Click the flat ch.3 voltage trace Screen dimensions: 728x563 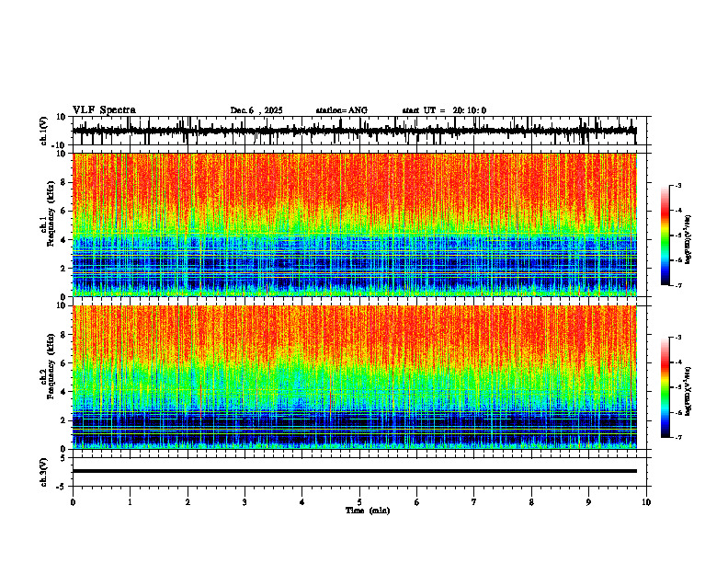354,471
